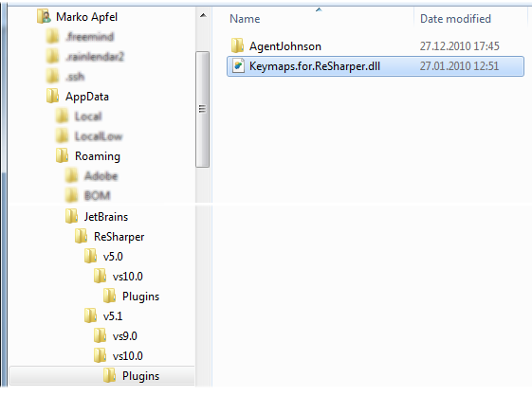Click the JetBrains folder icon
Viewport: 532px width, 396px height.
click(71, 216)
